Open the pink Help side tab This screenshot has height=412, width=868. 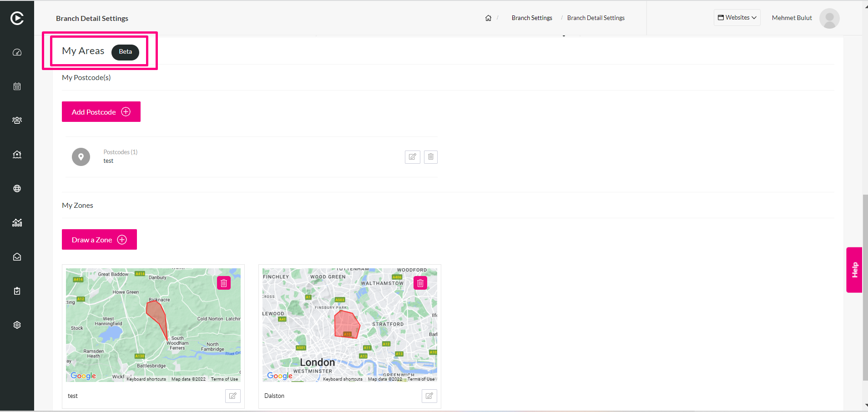pyautogui.click(x=854, y=270)
